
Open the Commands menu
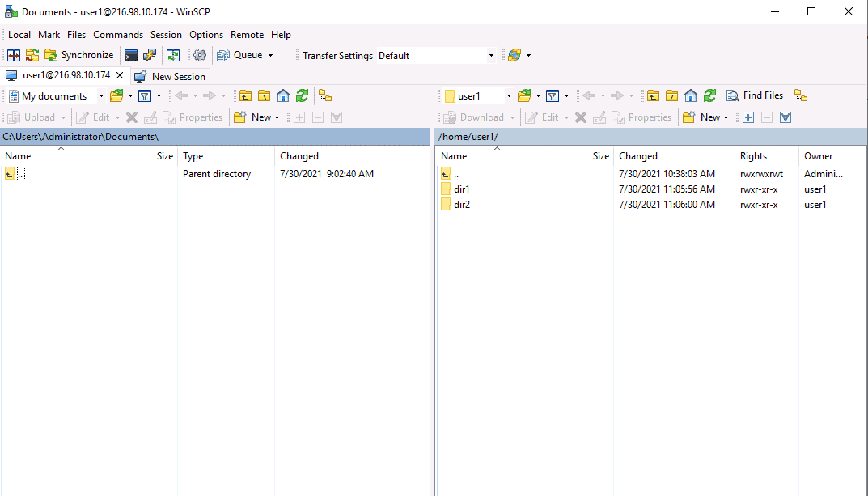pos(118,34)
